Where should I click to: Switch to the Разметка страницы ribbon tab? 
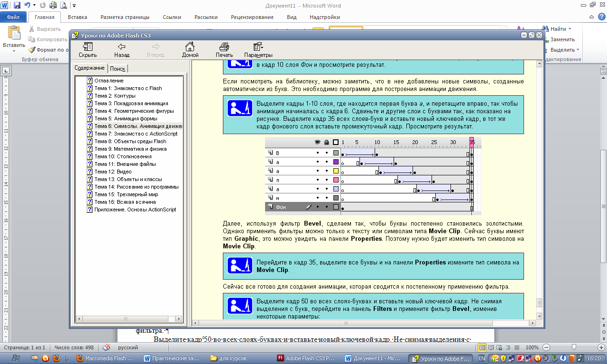[126, 17]
